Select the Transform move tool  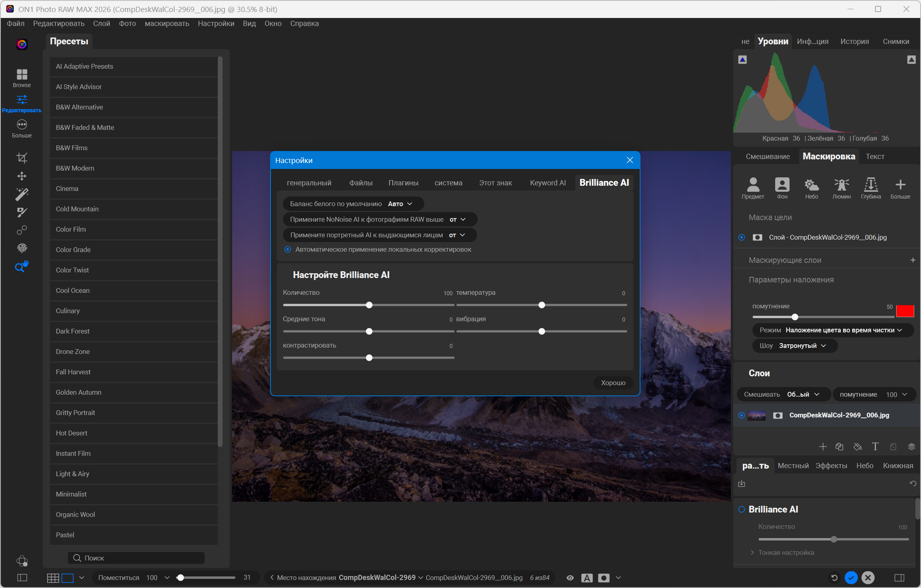22,176
